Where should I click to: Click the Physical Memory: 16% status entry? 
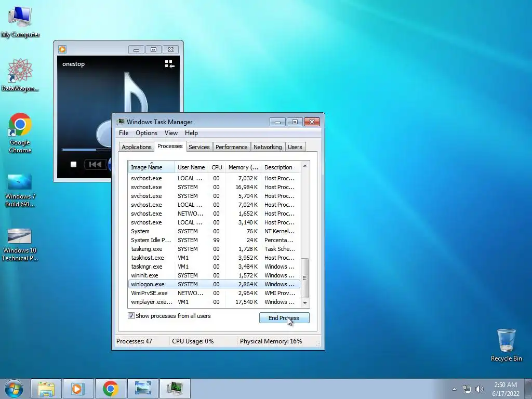coord(271,341)
